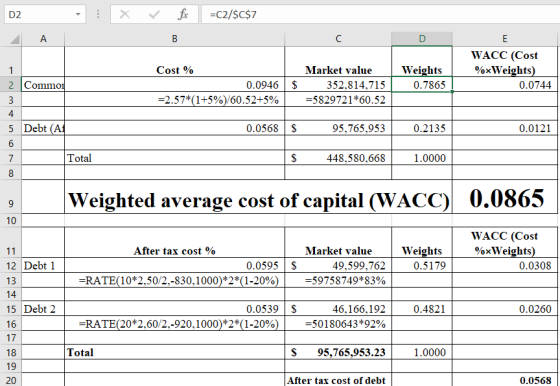Select column E header
This screenshot has width=560, height=386.
pos(505,39)
